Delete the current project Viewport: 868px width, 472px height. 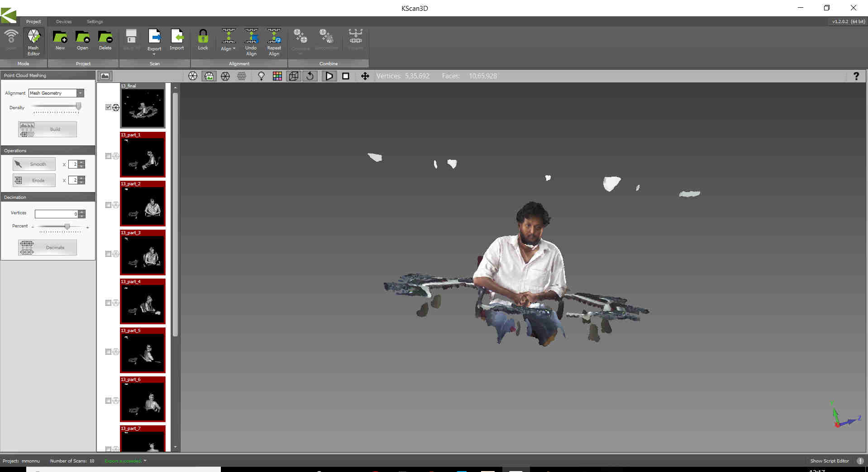pos(105,40)
